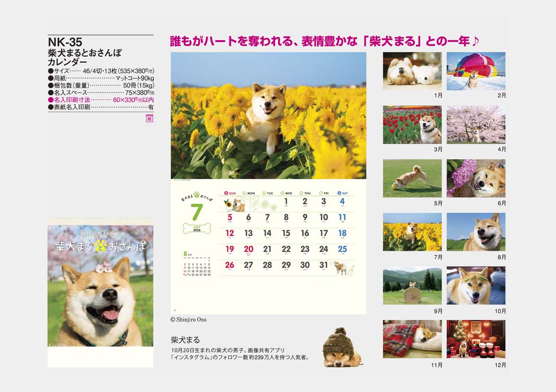Image resolution: width=556 pixels, height=392 pixels.
Task: Click the small August mini calendar
Action: pos(197,264)
